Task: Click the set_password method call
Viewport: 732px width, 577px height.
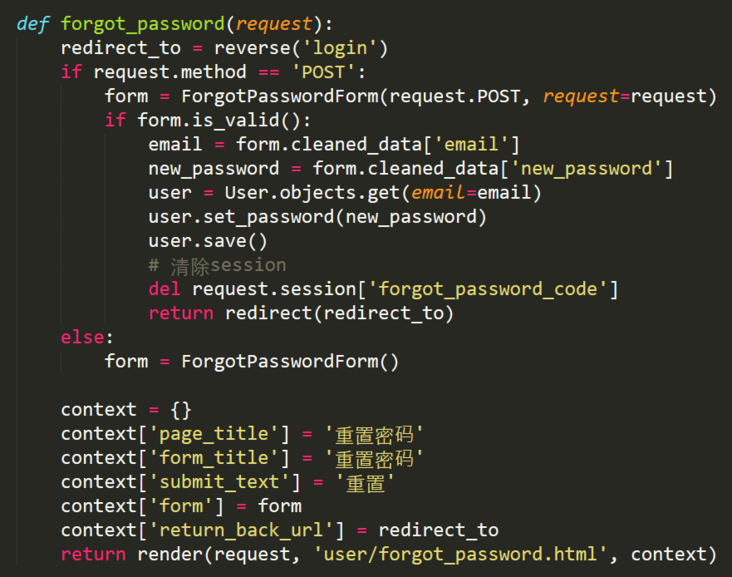Action: (x=267, y=216)
